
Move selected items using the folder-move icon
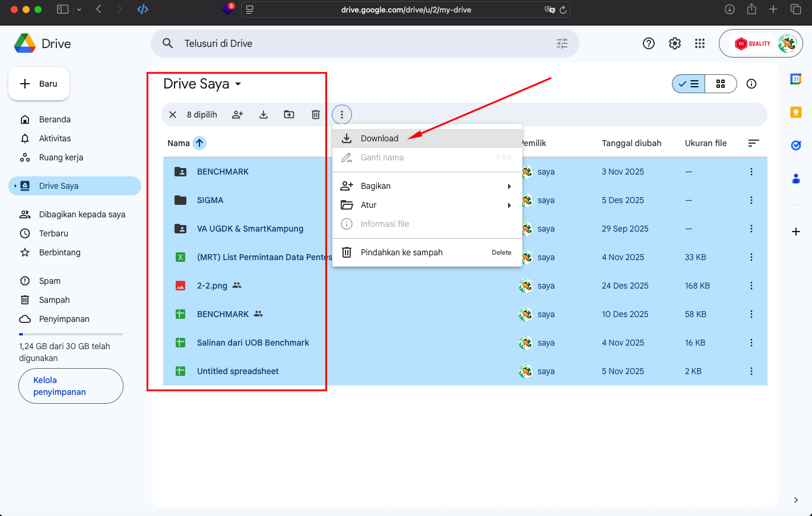pyautogui.click(x=289, y=114)
